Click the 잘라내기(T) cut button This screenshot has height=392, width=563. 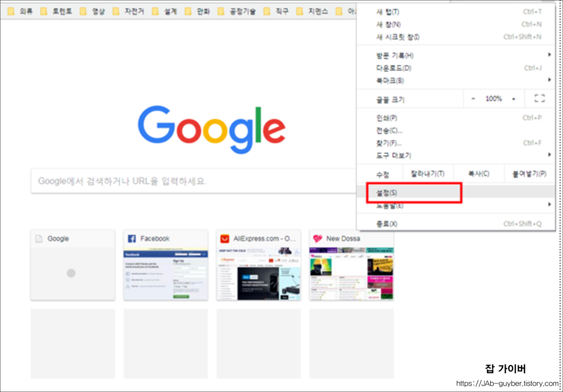(x=428, y=174)
